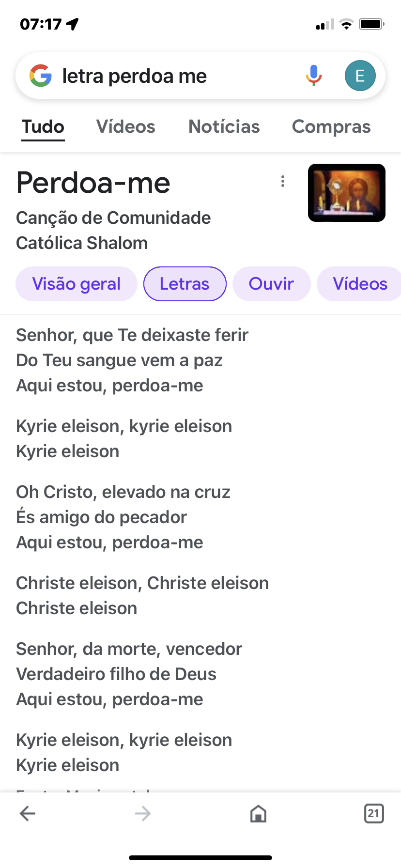Image resolution: width=401 pixels, height=868 pixels.
Task: Go to the home page icon
Action: tap(258, 814)
